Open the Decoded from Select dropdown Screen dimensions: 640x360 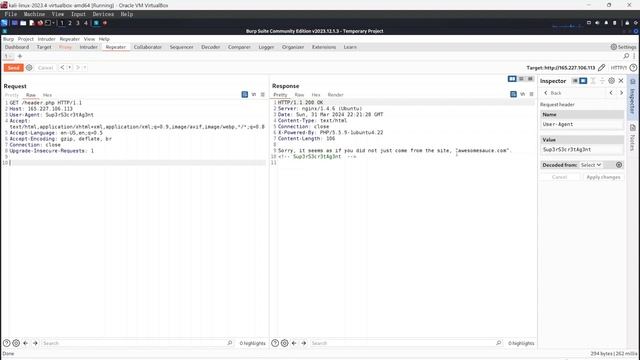click(591, 165)
